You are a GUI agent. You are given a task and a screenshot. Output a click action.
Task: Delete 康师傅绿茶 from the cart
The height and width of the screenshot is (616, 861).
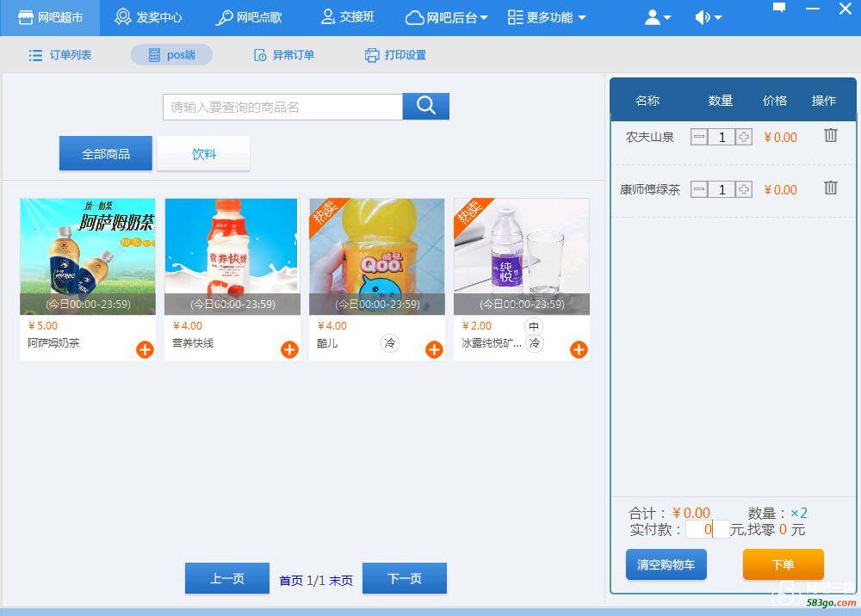tap(831, 188)
